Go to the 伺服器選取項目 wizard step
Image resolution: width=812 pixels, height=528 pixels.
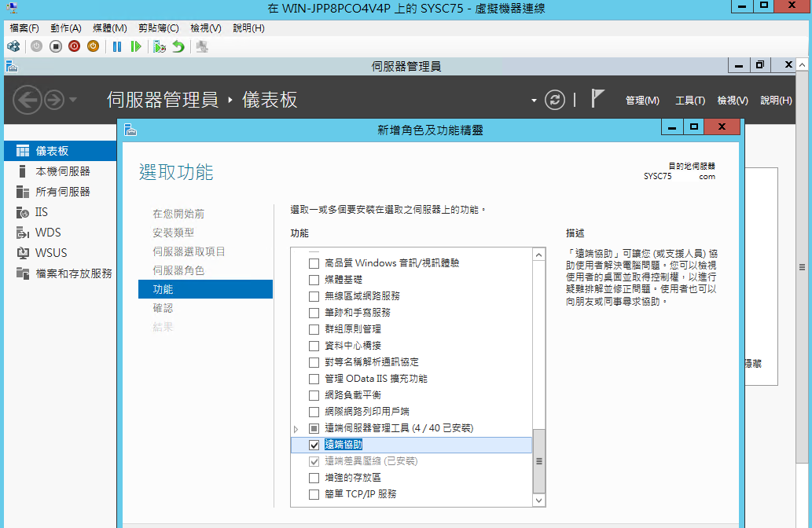189,251
